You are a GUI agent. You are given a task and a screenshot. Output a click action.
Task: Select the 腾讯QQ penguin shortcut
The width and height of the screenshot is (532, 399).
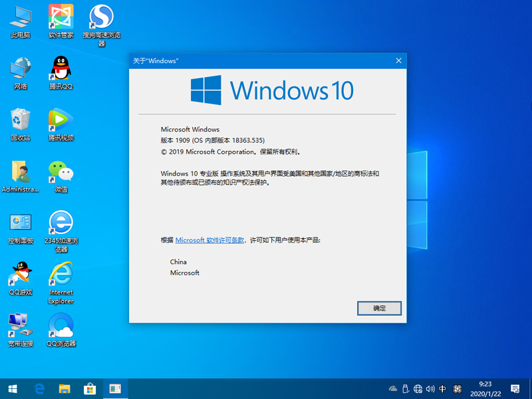tap(61, 68)
